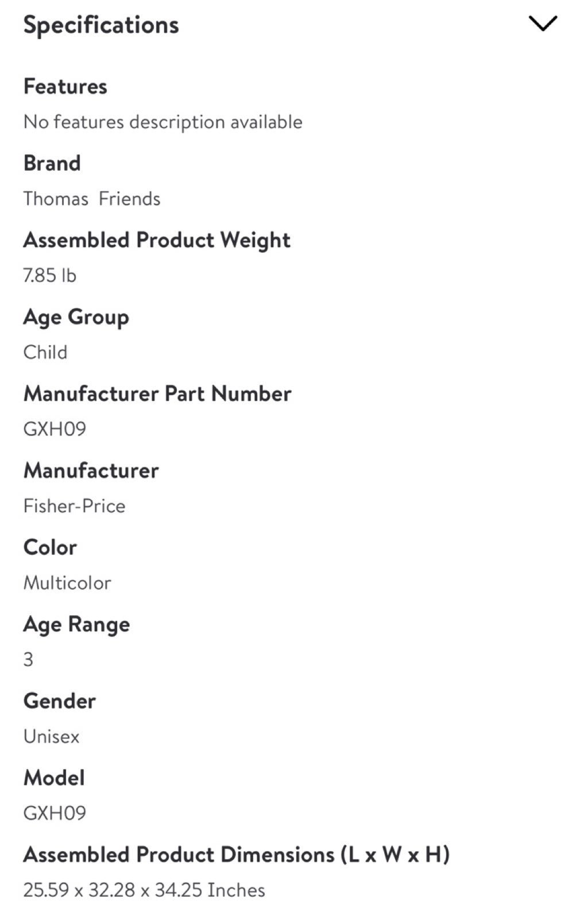Click GXH09 under Manufacturer Part Number

[55, 429]
